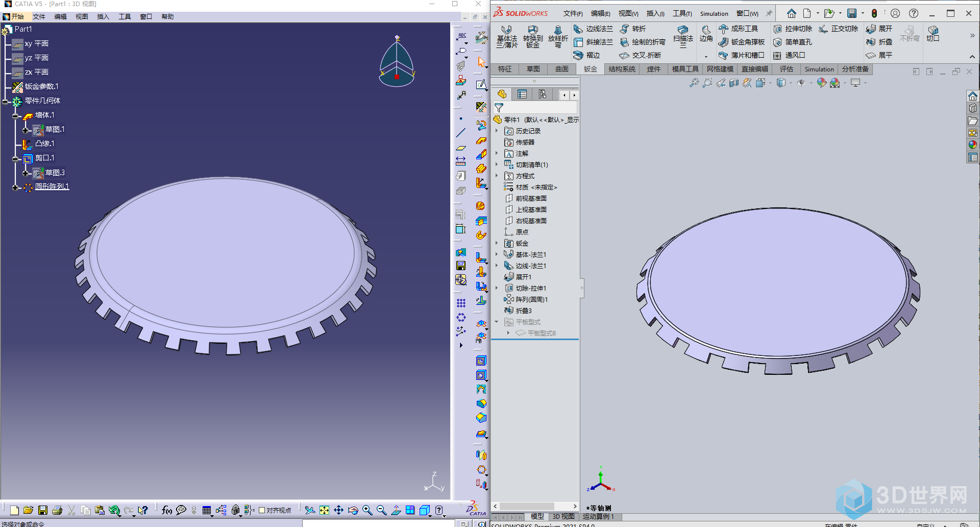Select the 折叠 fold tool
The image size is (980, 527).
pyautogui.click(x=879, y=42)
